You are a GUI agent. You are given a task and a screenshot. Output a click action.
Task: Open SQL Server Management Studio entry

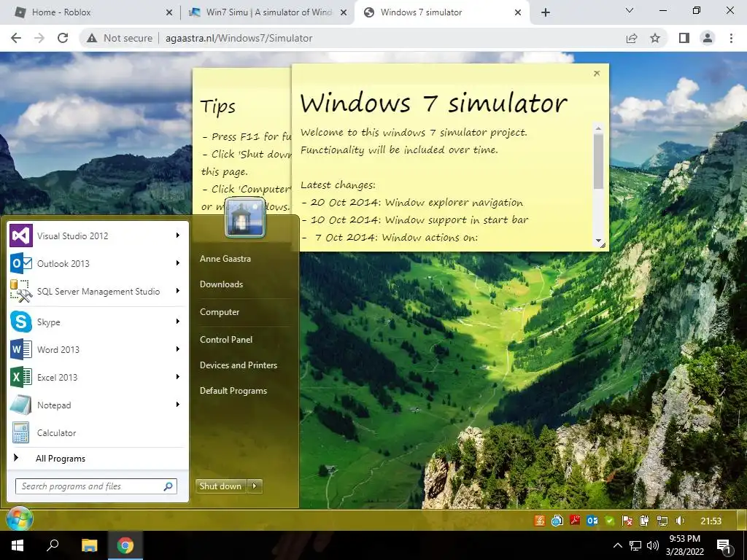(x=98, y=291)
